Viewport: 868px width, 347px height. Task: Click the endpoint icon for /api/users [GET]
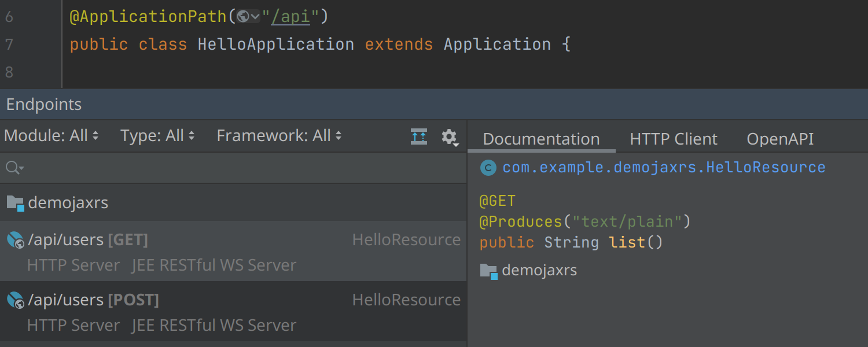tap(15, 240)
